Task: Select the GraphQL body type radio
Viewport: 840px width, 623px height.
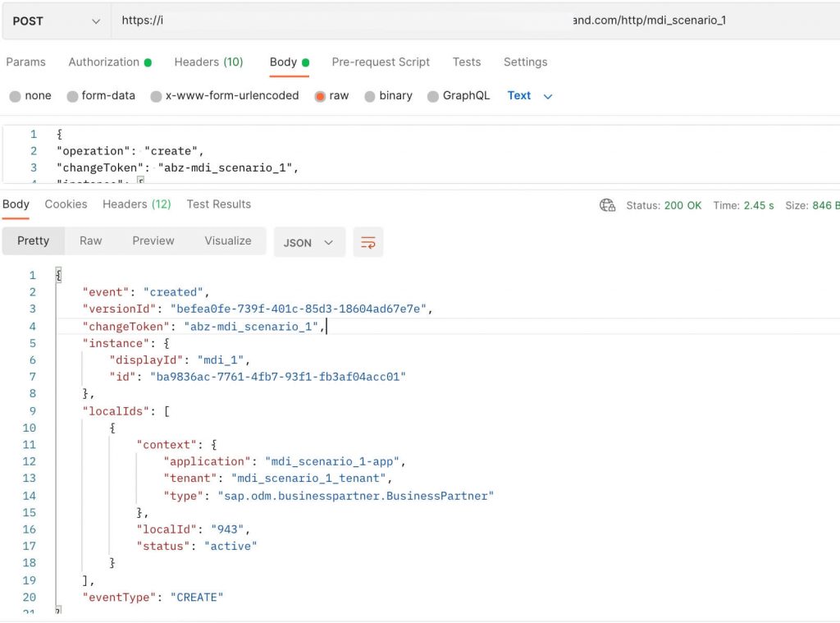Action: tap(433, 96)
